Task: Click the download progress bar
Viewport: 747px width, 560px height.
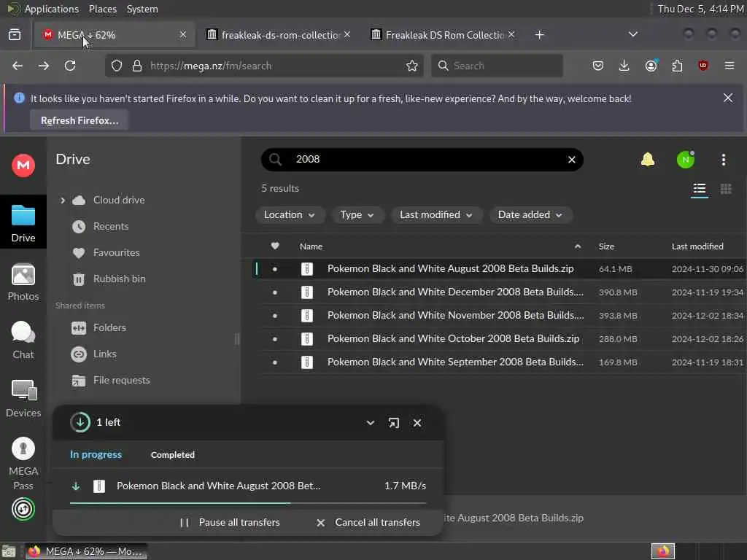Action: point(248,503)
